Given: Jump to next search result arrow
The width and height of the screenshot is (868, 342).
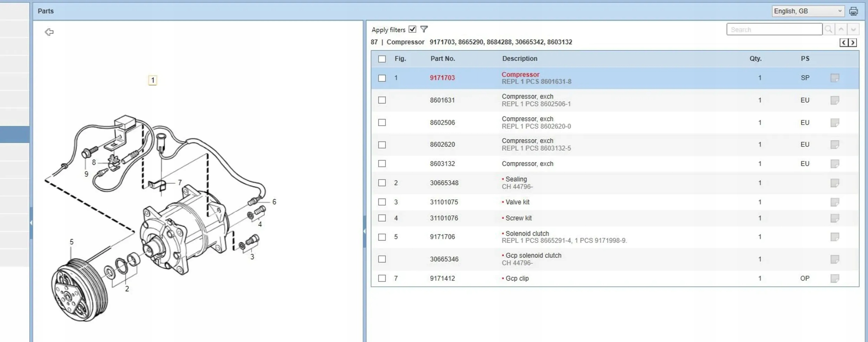Looking at the screenshot, I should click(x=853, y=30).
